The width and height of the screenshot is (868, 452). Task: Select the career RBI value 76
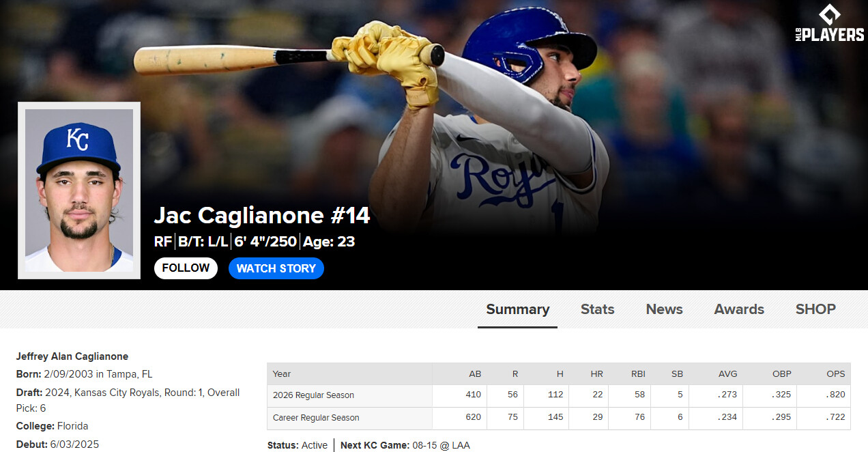pos(639,417)
